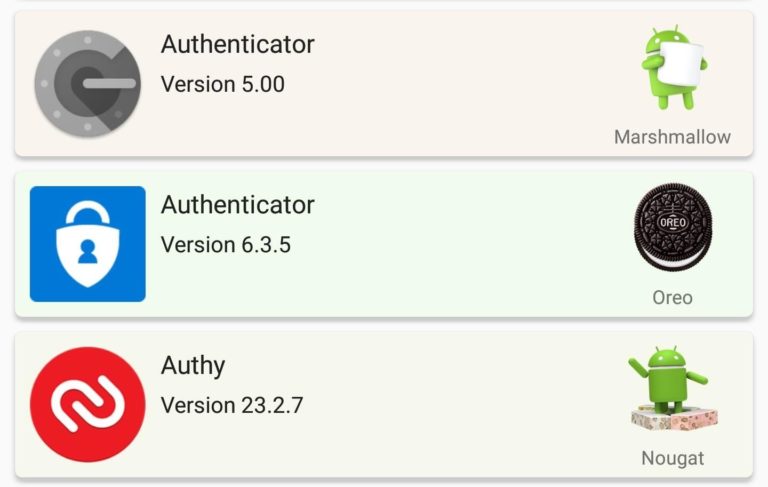
Task: Select the red Authy app icon
Action: tap(88, 405)
